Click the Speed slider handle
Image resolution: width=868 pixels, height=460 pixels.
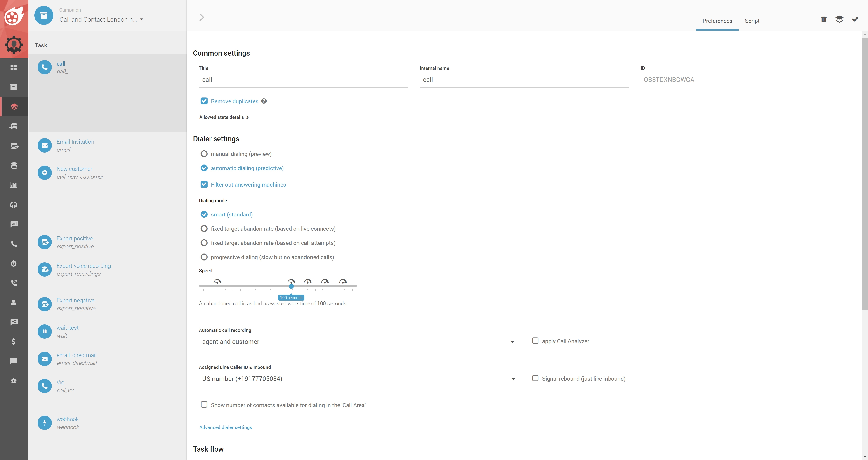(x=291, y=286)
